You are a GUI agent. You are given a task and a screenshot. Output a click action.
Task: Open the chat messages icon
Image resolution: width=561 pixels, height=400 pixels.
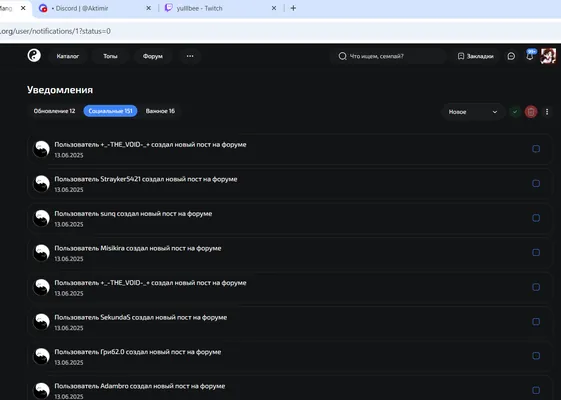click(511, 56)
